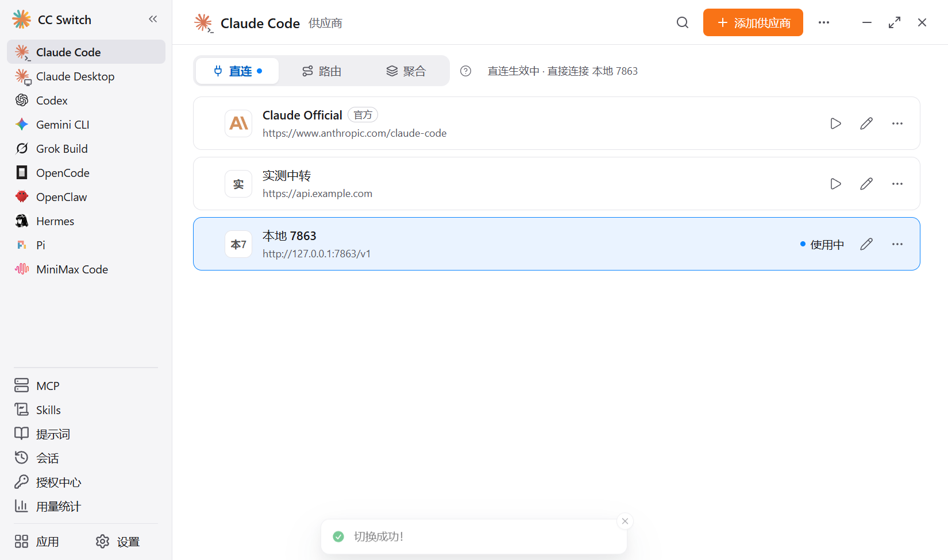
Task: Click the CC Switch logo
Action: click(22, 20)
